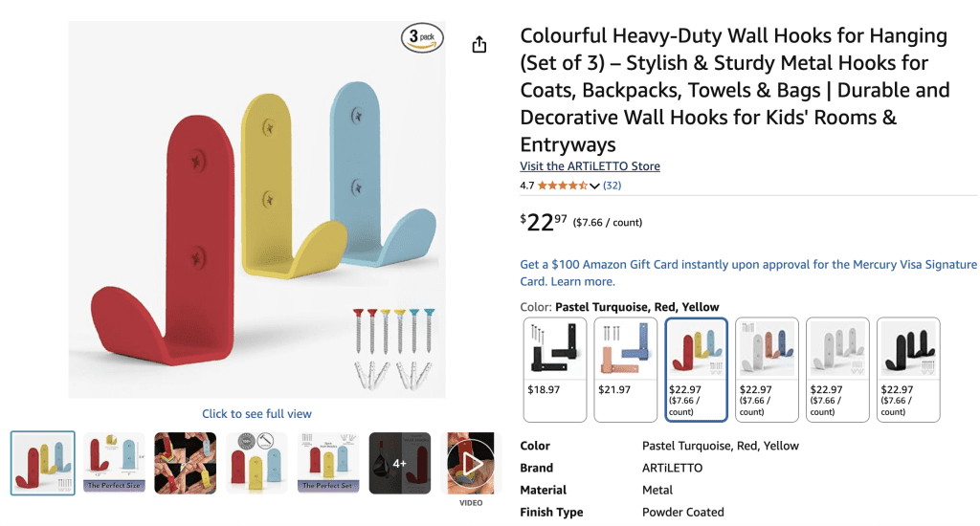Select first red-yellow-blue hooks thumbnail
The width and height of the screenshot is (980, 526).
[42, 463]
